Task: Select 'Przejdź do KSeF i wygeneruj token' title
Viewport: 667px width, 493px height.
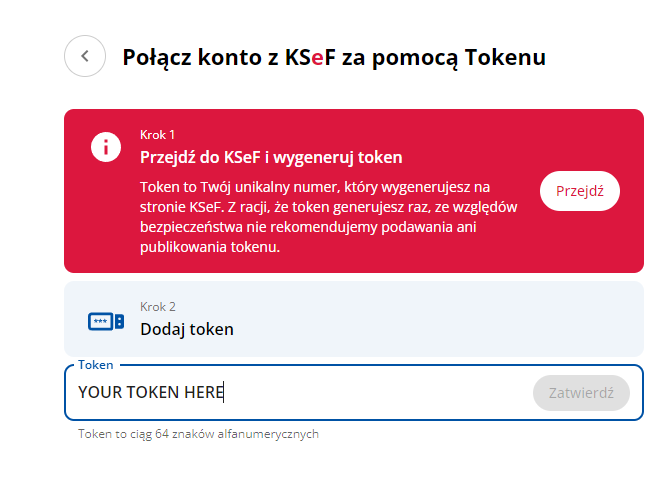Action: [271, 157]
